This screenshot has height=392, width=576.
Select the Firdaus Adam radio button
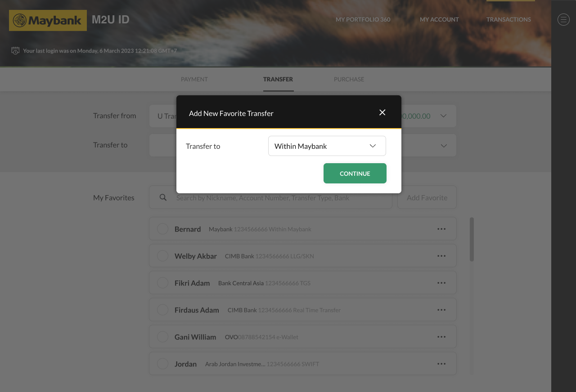coord(162,310)
